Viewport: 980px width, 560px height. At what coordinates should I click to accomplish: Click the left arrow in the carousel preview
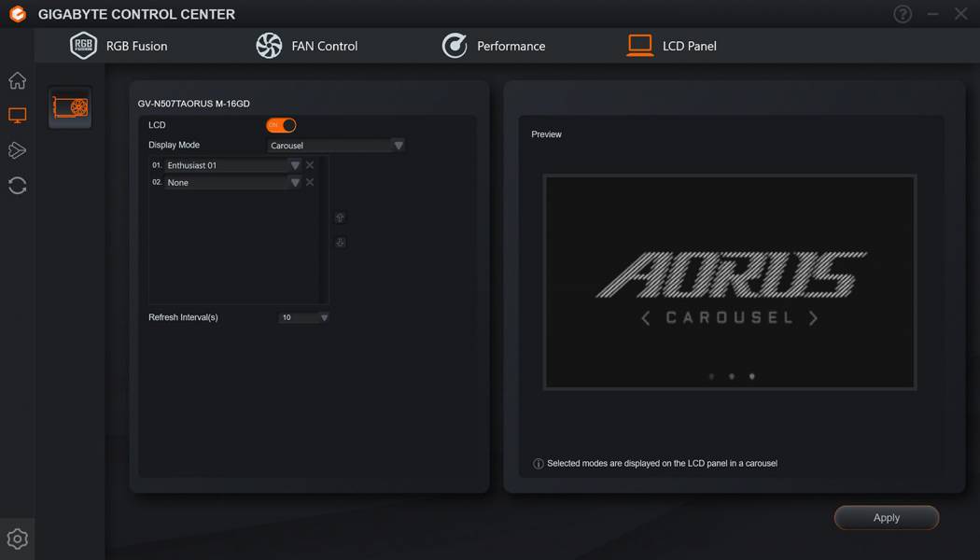coord(646,318)
